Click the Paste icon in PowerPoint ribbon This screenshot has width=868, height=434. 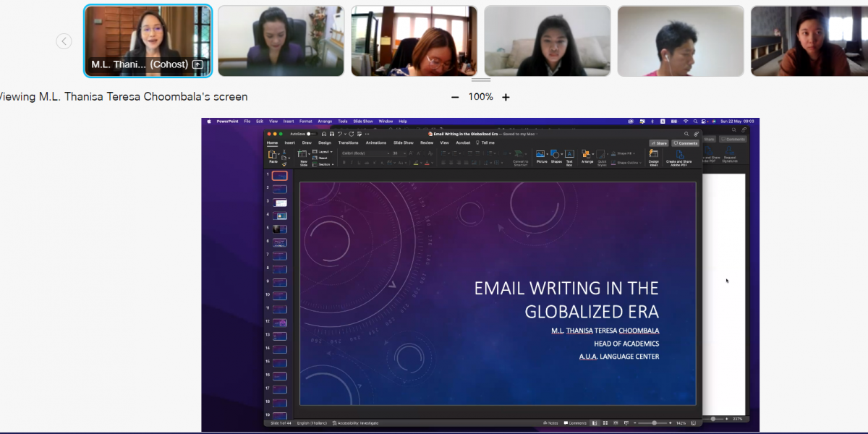pos(273,155)
